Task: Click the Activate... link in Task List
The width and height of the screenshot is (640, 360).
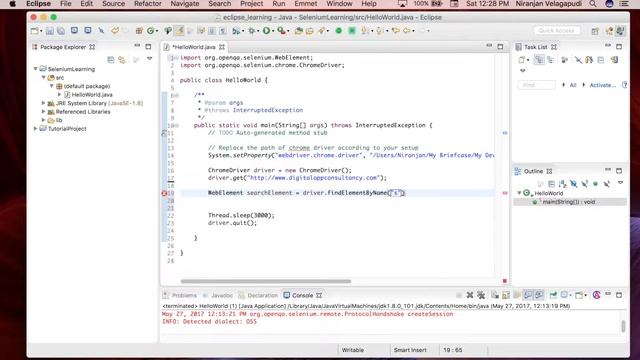Action: (602, 85)
